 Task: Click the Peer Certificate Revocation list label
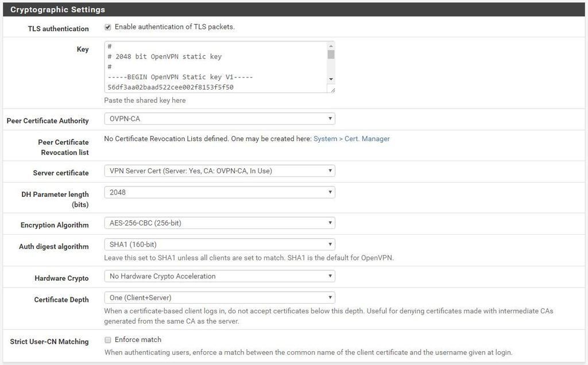tap(63, 147)
